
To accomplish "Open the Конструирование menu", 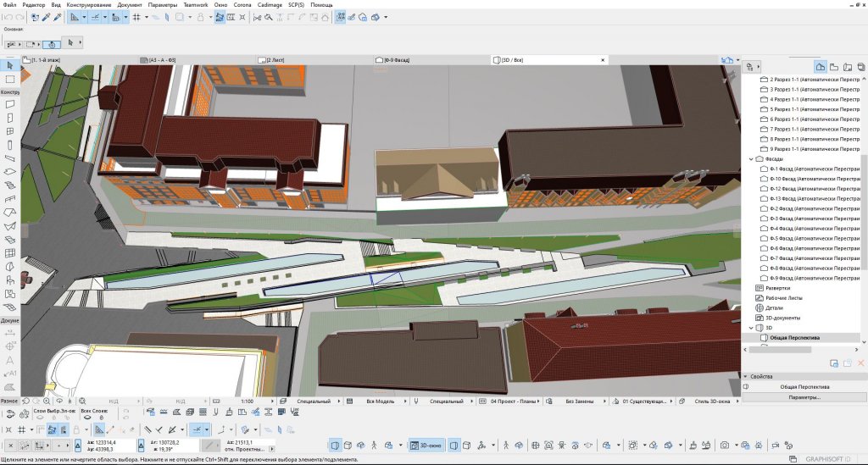I will [88, 5].
